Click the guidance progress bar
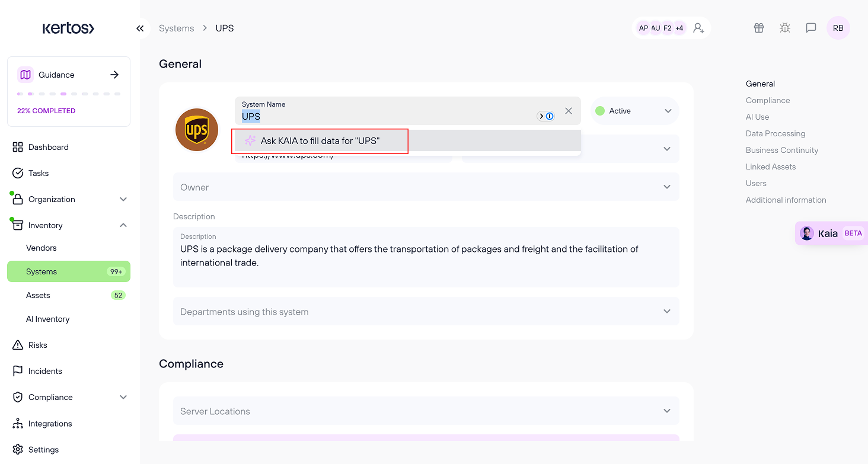868x464 pixels. pyautogui.click(x=69, y=94)
